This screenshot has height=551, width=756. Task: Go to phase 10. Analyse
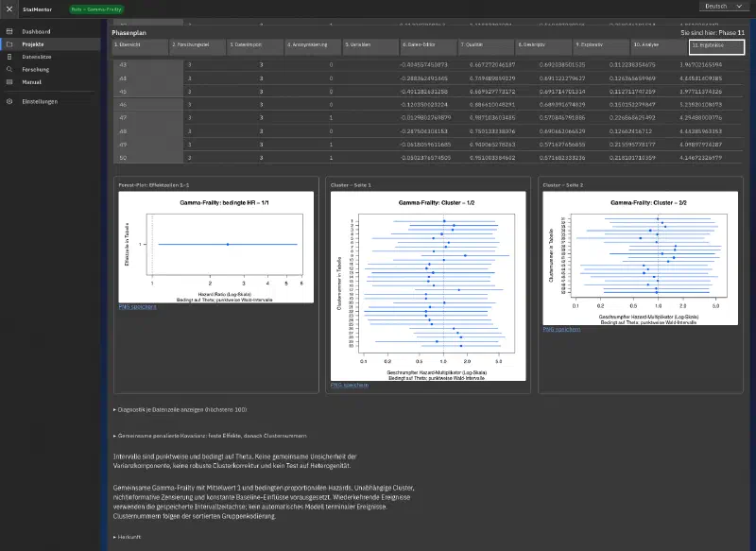[659, 47]
